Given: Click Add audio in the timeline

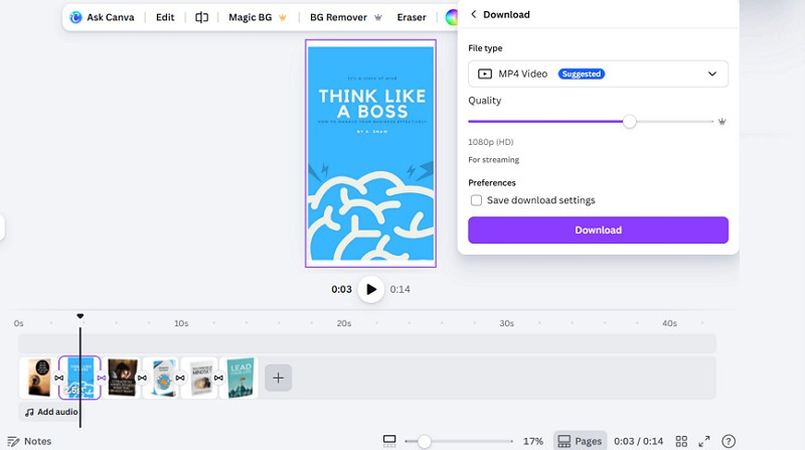Looking at the screenshot, I should [51, 412].
